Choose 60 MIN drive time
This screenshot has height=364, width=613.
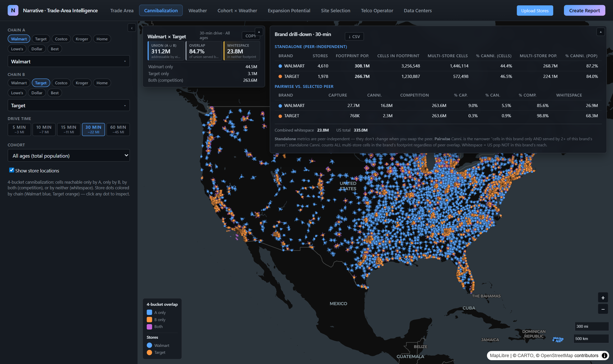pos(118,130)
